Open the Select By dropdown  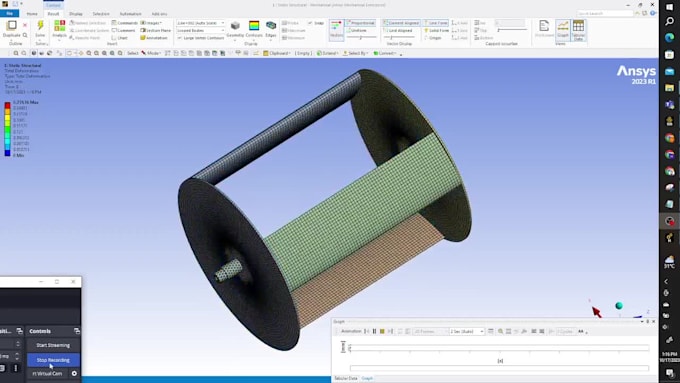pyautogui.click(x=356, y=53)
